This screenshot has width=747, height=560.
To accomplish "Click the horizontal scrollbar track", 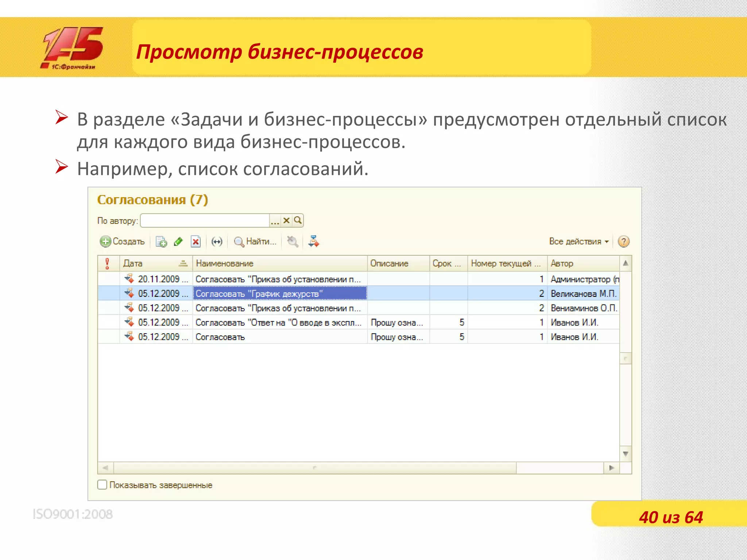I will [560, 468].
